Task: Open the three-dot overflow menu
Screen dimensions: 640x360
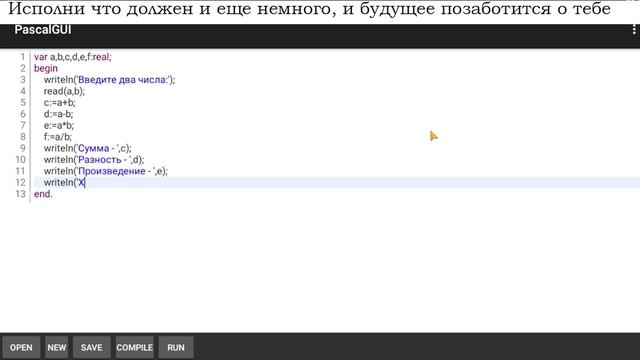Action: pyautogui.click(x=634, y=29)
